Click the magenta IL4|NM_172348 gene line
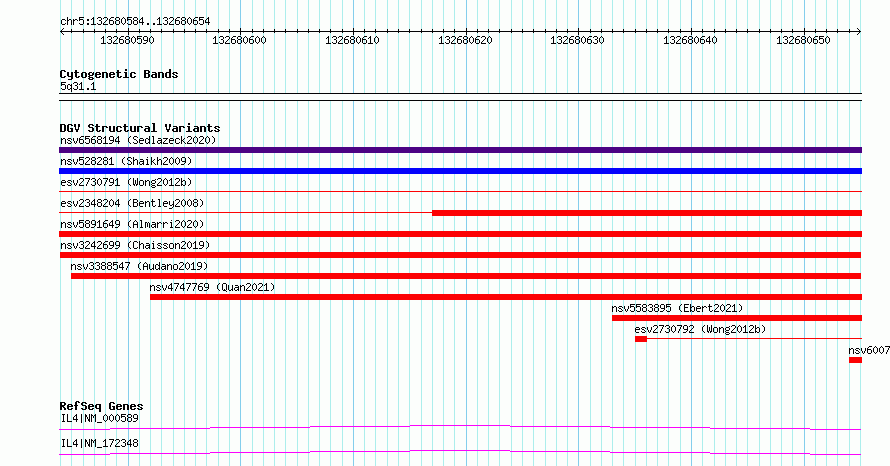This screenshot has width=890, height=466. (x=460, y=452)
